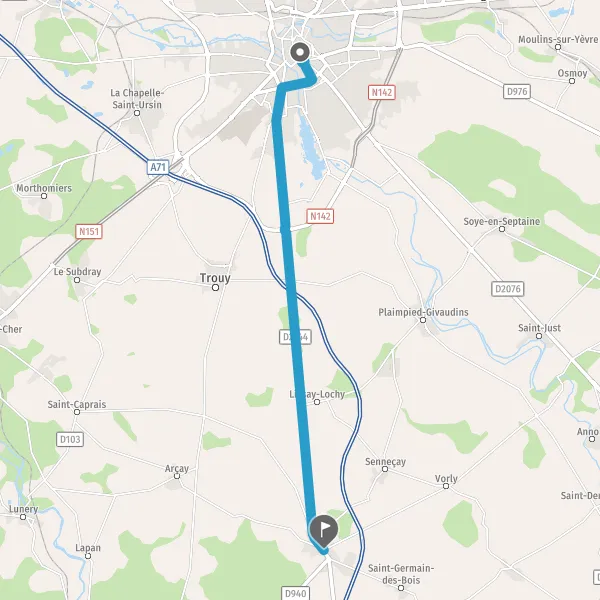Click the lower N142 road badge on the ring road
The width and height of the screenshot is (600, 600).
[x=320, y=216]
